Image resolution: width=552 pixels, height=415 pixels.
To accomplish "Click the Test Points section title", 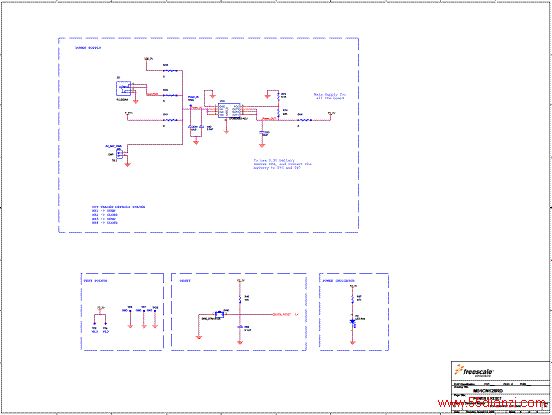I will pyautogui.click(x=95, y=281).
